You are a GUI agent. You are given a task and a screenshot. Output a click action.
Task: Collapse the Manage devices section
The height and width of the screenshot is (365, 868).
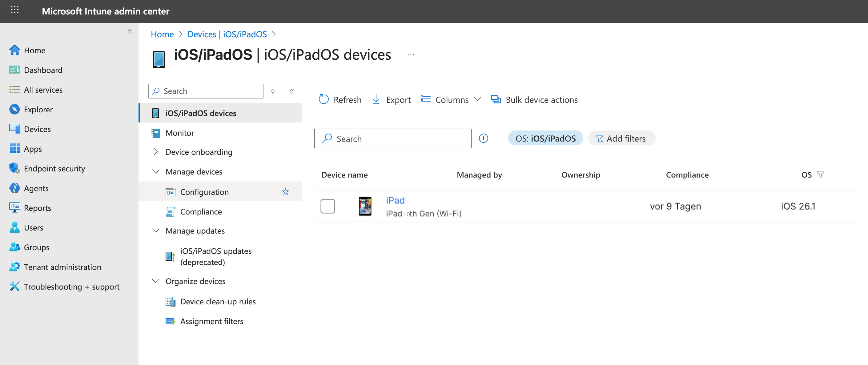pyautogui.click(x=155, y=171)
